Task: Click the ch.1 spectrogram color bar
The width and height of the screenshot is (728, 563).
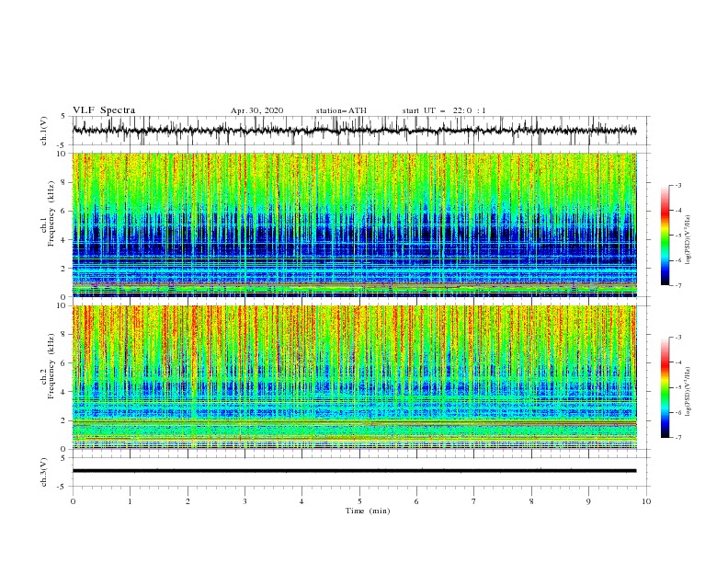Action: click(x=665, y=236)
